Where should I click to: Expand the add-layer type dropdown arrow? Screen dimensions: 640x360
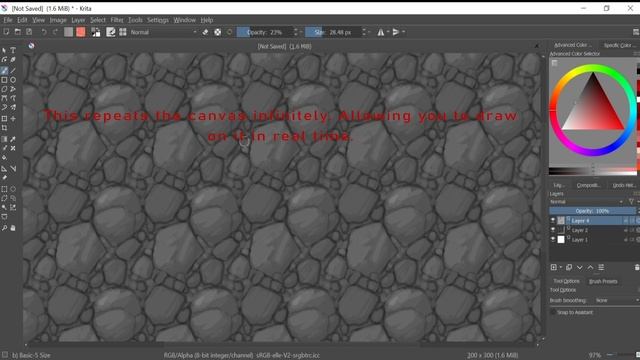[561, 267]
